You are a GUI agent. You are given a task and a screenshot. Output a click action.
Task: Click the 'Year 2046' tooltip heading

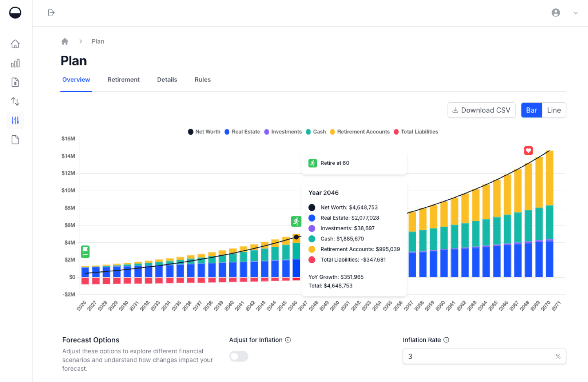pyautogui.click(x=323, y=193)
